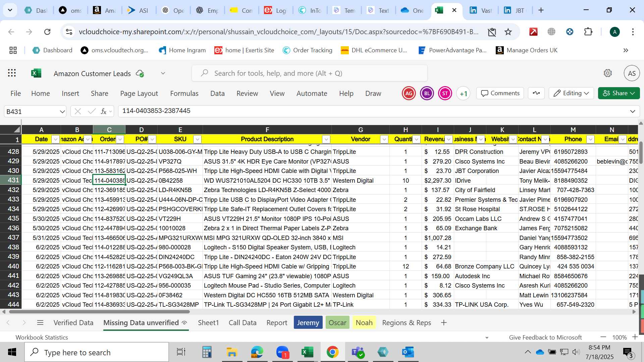Click the search for tools box
Image resolution: width=644 pixels, height=362 pixels.
tap(310, 73)
